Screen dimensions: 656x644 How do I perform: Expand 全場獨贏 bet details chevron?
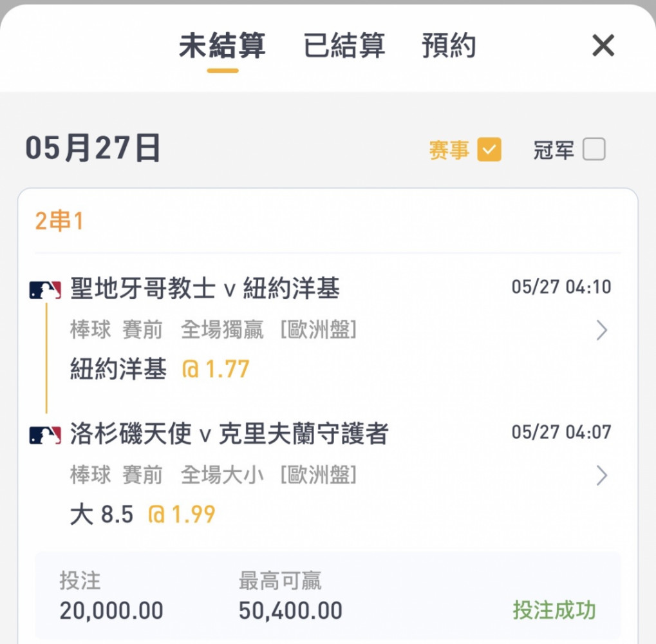coord(602,330)
